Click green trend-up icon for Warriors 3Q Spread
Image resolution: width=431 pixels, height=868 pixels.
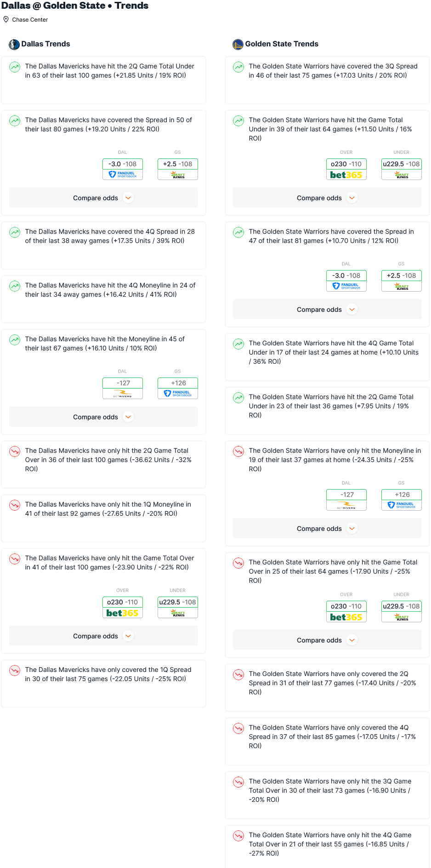click(x=238, y=67)
